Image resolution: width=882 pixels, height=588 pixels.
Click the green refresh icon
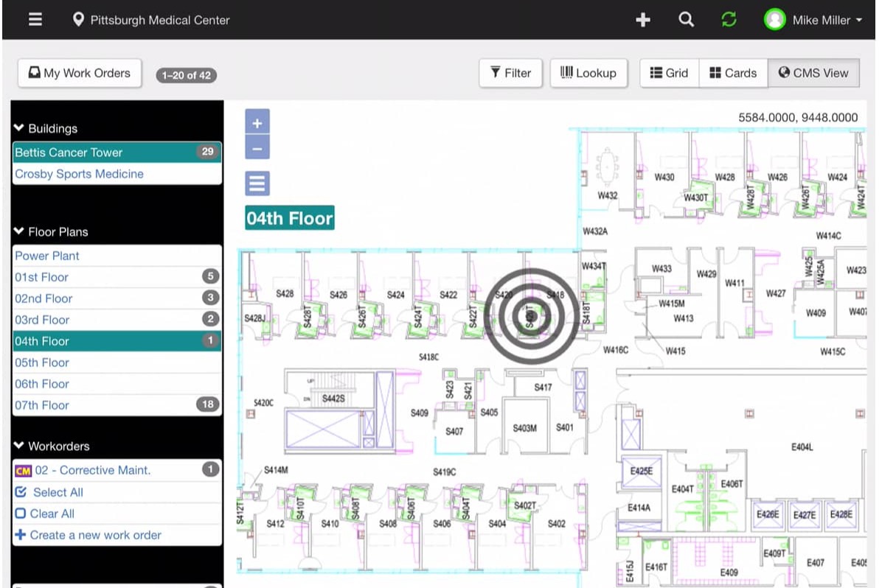(729, 20)
